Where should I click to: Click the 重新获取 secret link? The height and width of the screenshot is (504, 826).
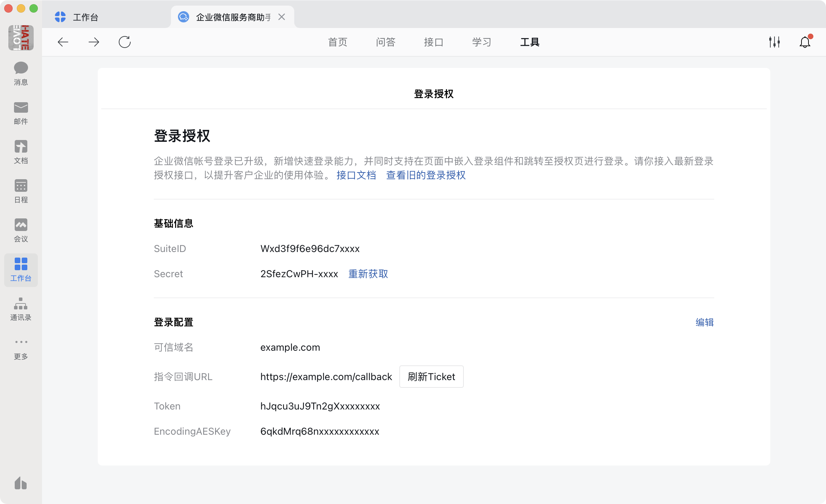tap(368, 274)
